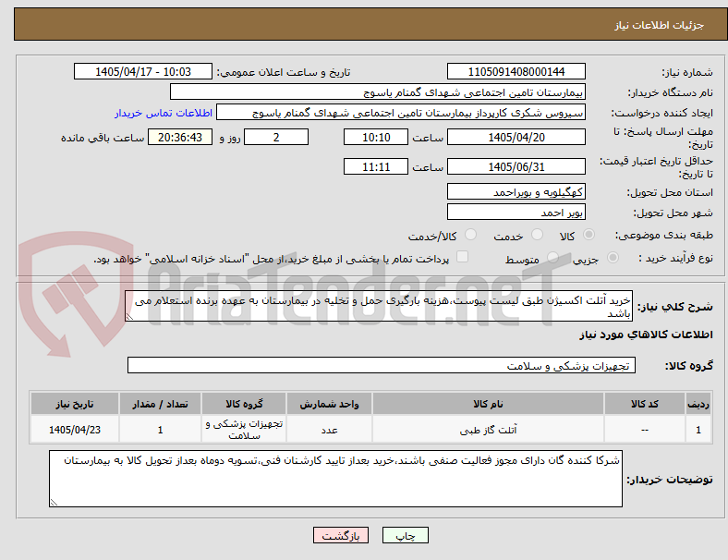728x560 pixels.
Task: Click the remaining time field 20:36:43
Action: [x=180, y=137]
